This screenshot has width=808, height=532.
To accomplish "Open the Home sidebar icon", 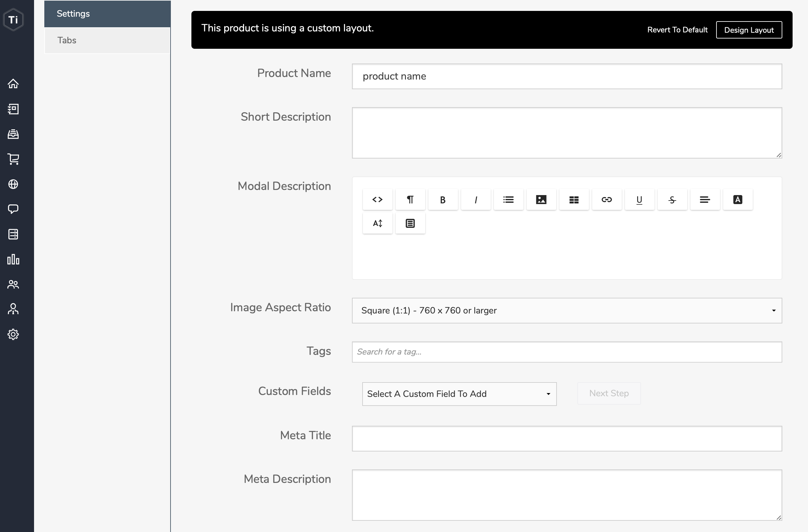I will point(13,83).
